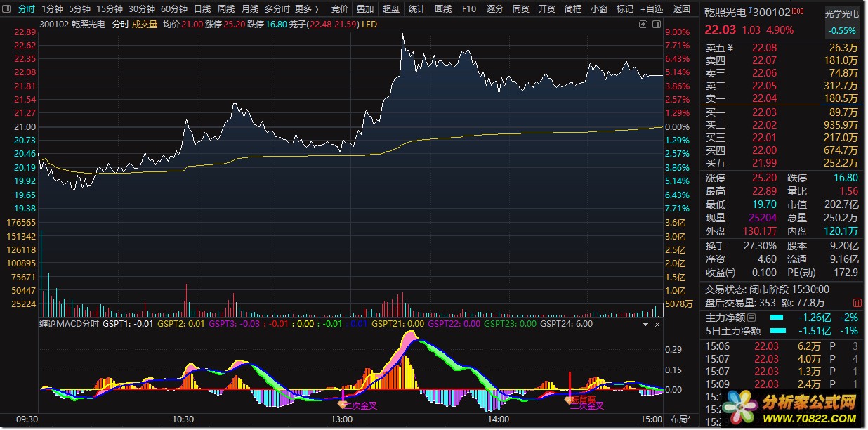
Task: Click the upload arrow icon above chart
Action: (x=643, y=24)
